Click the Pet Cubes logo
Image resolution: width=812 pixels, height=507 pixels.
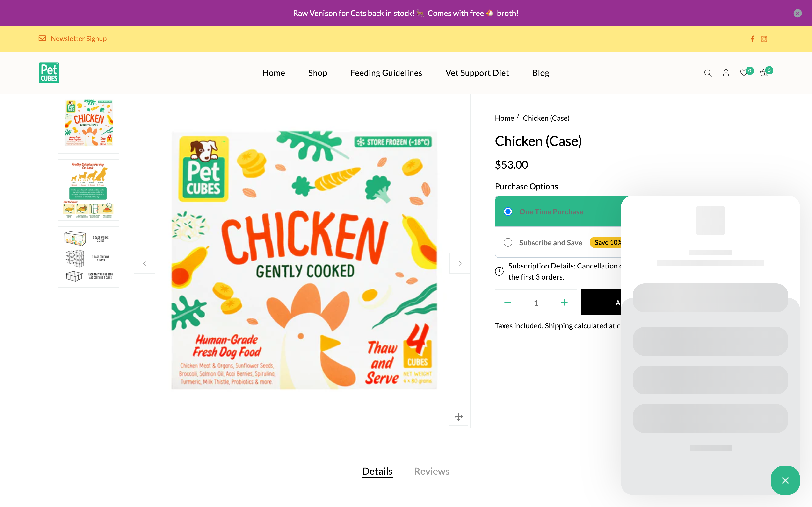(x=49, y=73)
